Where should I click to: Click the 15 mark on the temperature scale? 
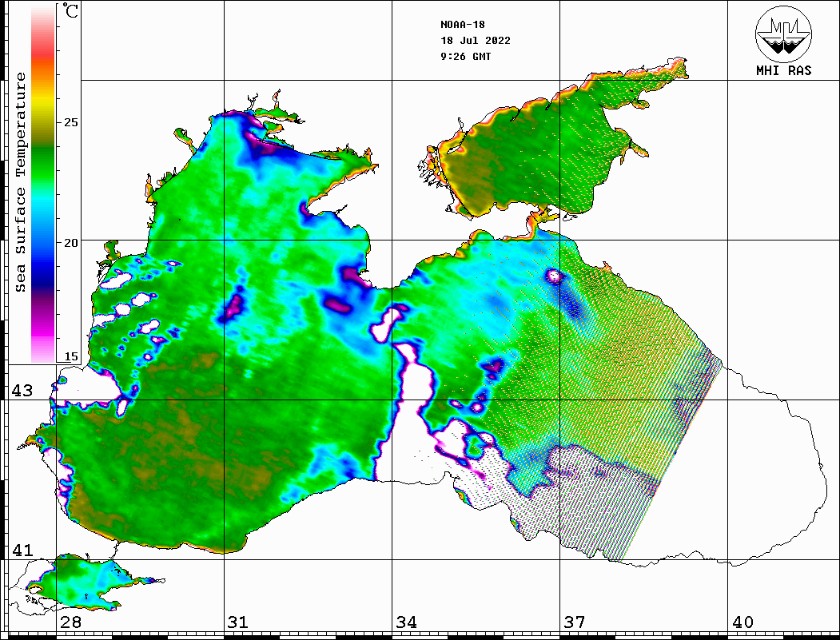(x=70, y=356)
